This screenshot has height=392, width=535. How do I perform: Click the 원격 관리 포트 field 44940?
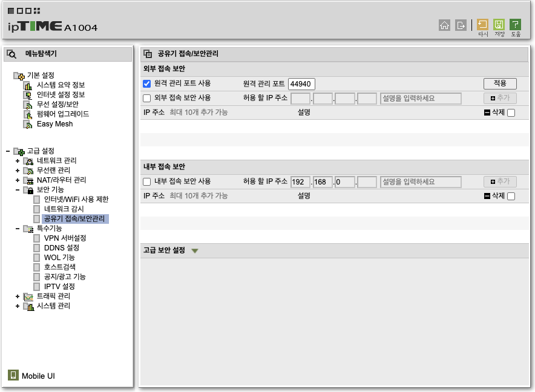pos(301,84)
